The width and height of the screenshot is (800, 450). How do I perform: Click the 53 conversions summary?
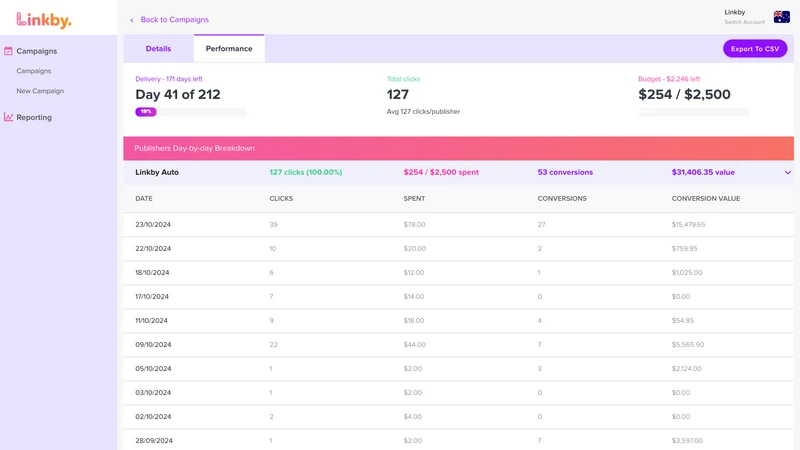click(x=565, y=172)
